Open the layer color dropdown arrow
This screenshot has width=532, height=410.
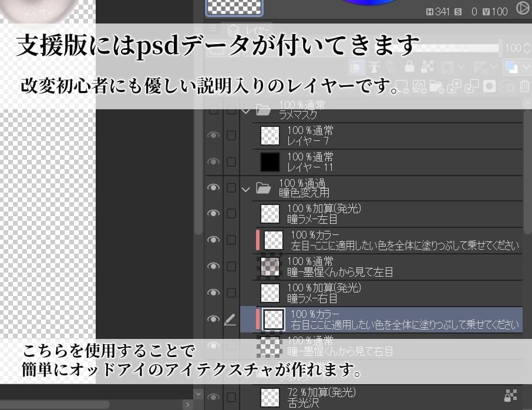pyautogui.click(x=527, y=66)
